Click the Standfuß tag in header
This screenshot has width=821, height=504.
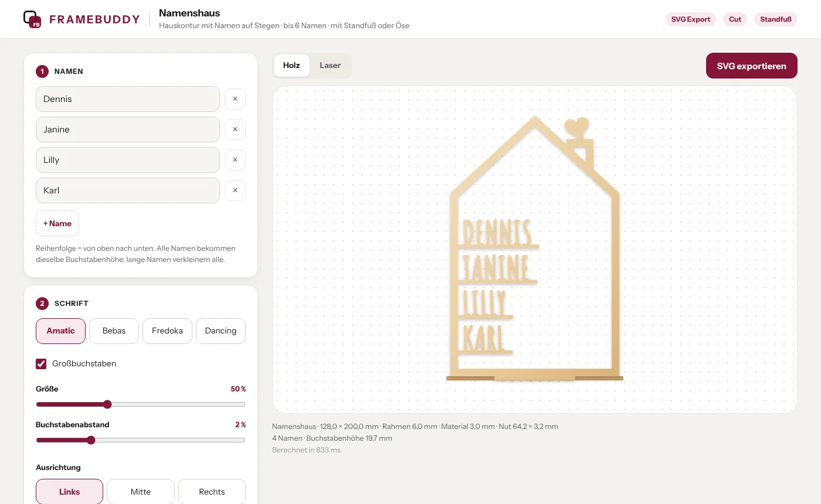pyautogui.click(x=776, y=19)
